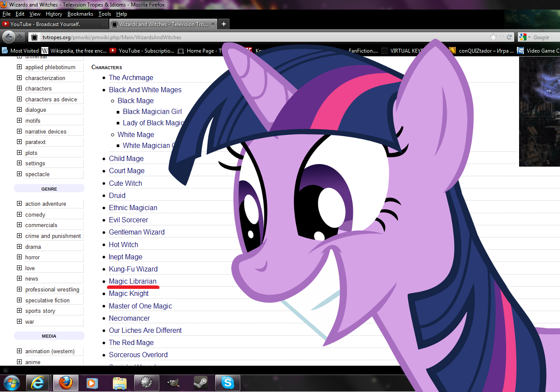Viewport: 560px width, 392px height.
Task: Open the View menu
Action: tap(35, 14)
